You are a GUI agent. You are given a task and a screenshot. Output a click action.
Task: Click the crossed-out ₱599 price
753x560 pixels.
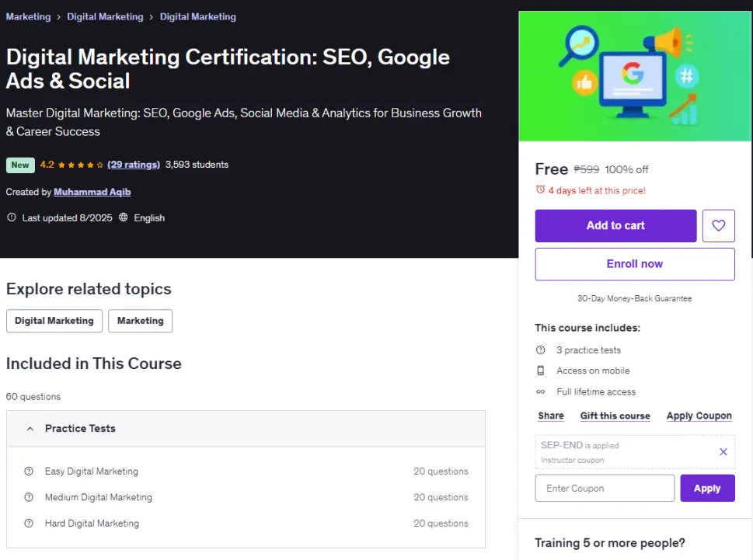[587, 169]
